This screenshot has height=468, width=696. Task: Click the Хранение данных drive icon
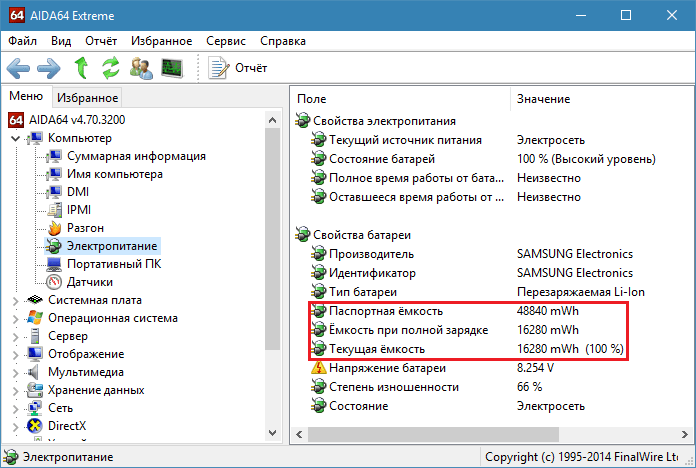pyautogui.click(x=35, y=390)
